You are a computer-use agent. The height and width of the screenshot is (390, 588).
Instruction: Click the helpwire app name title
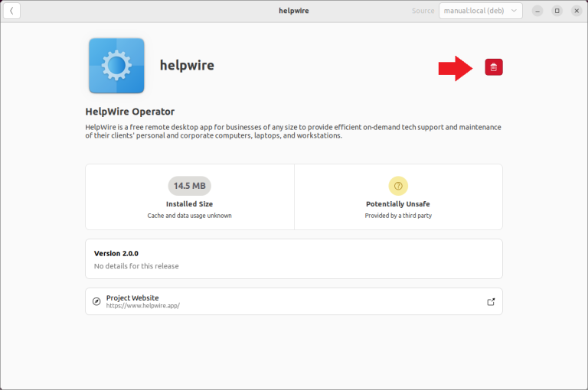click(x=187, y=65)
